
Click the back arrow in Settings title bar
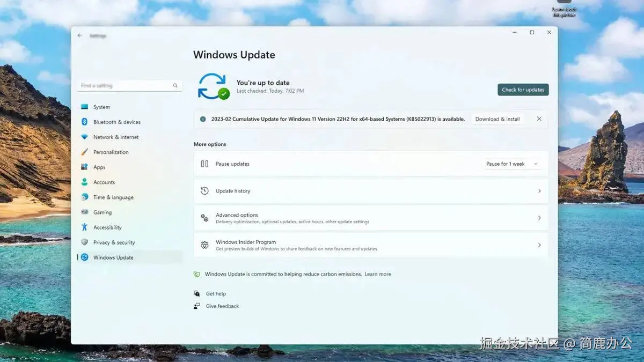80,35
